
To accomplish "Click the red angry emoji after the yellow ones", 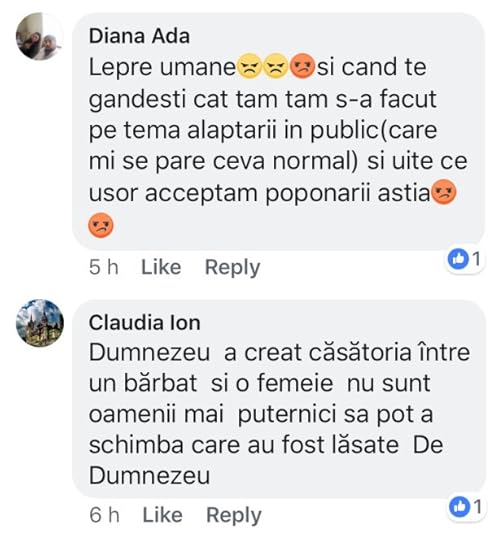I will pyautogui.click(x=302, y=66).
